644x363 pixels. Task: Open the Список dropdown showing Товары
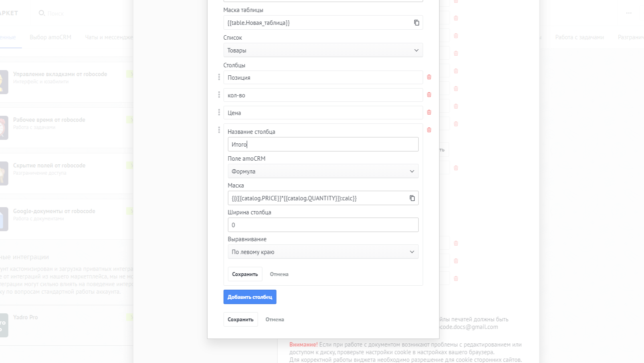pyautogui.click(x=323, y=50)
